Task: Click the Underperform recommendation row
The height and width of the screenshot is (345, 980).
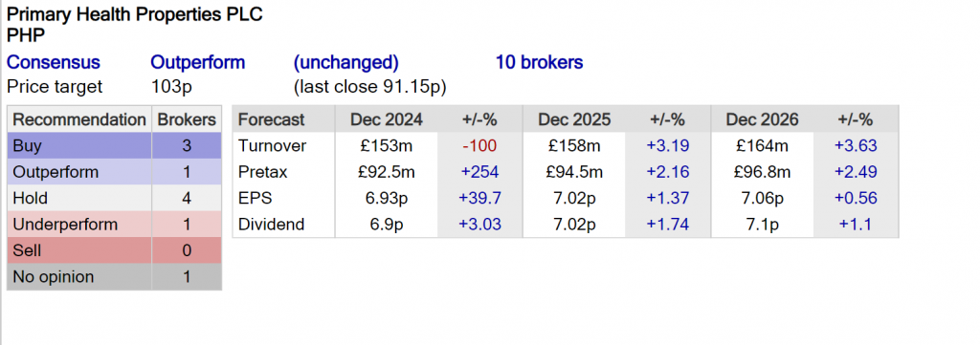Action: point(115,225)
